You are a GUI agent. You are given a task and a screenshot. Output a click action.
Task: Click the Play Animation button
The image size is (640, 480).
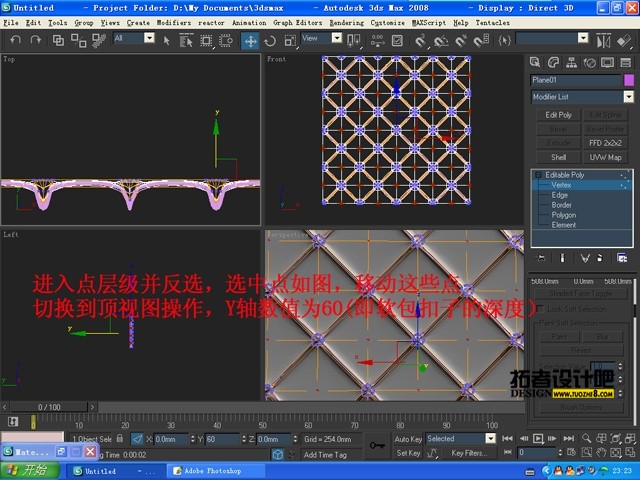pos(538,439)
